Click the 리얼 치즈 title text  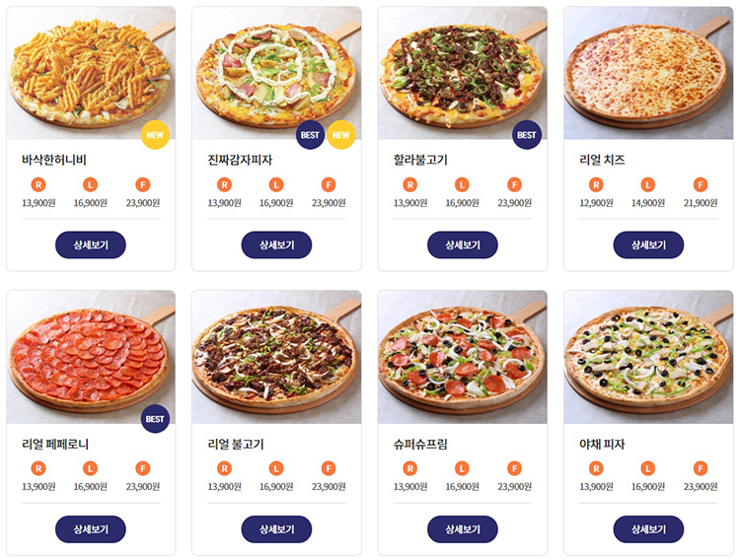click(602, 160)
